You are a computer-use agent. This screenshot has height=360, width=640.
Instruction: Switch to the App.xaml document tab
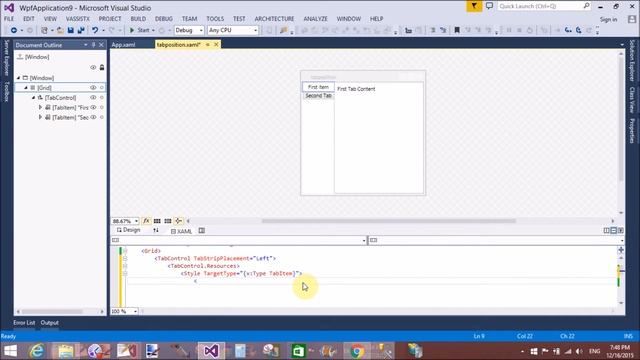[x=123, y=45]
